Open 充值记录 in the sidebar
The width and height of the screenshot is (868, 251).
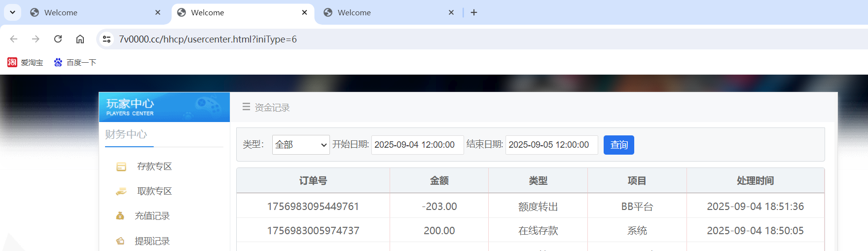(x=152, y=216)
